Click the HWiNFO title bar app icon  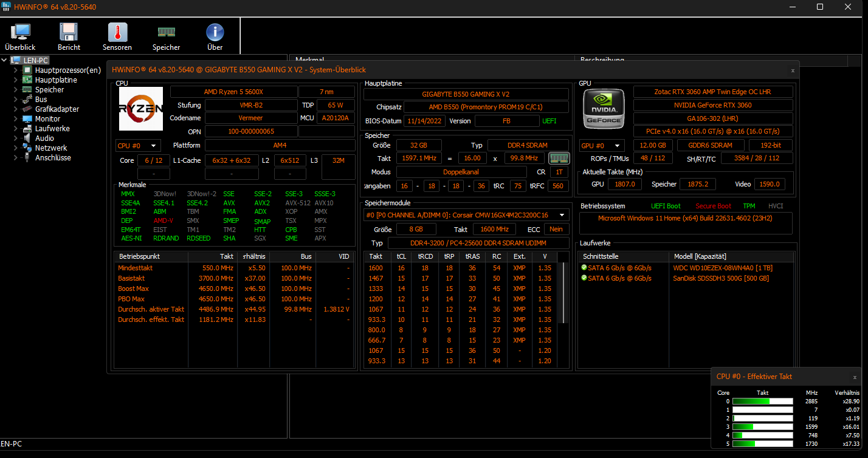[6, 7]
